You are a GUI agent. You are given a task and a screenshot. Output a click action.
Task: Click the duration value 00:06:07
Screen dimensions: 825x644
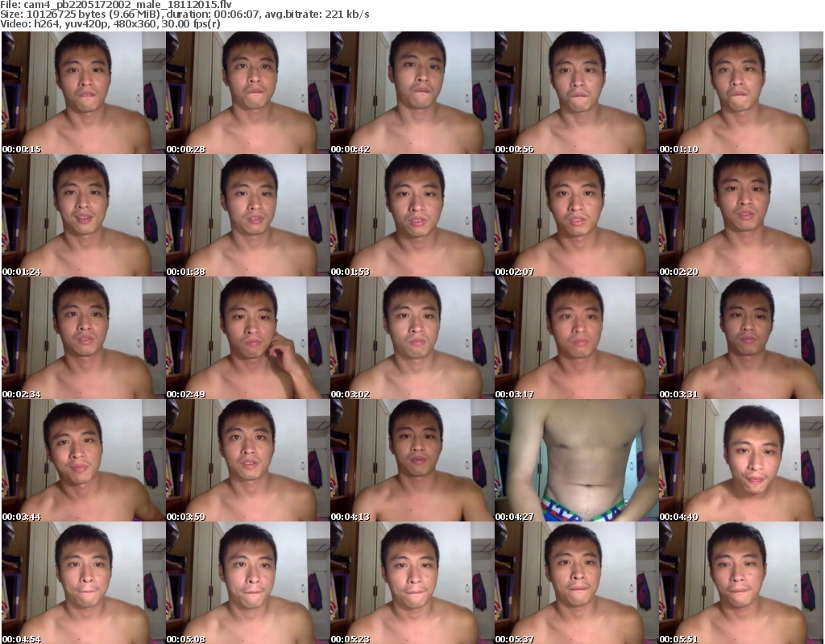pyautogui.click(x=237, y=15)
